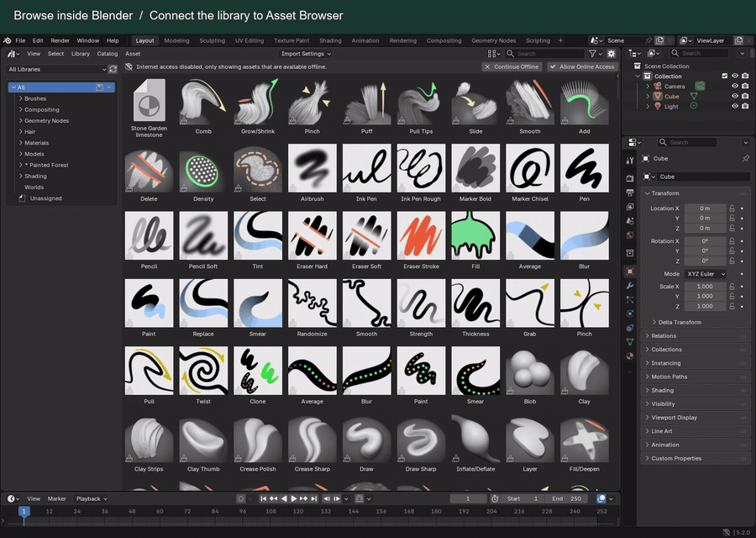This screenshot has height=538, width=756.
Task: Select the Comb hair brush asset
Action: [x=203, y=107]
